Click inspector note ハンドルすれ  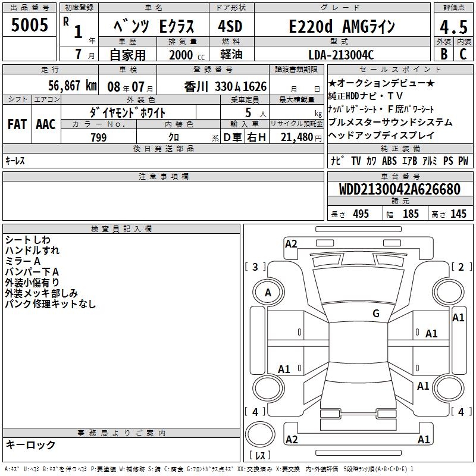tap(32, 250)
